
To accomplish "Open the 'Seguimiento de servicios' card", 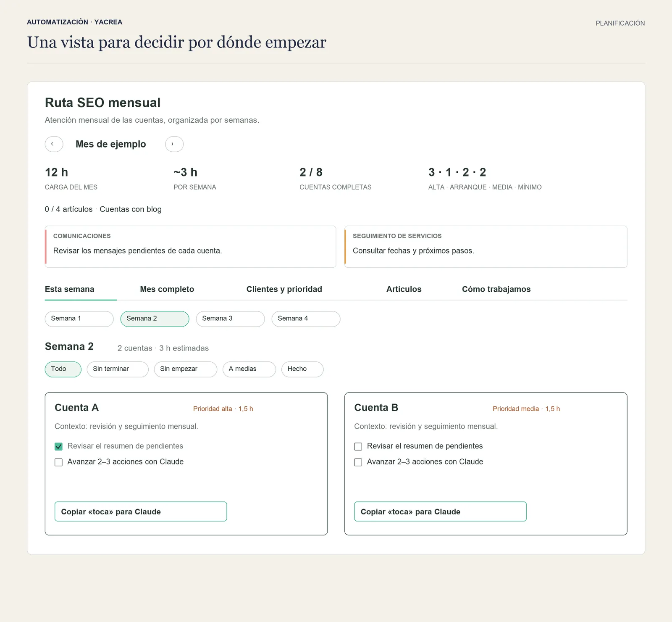I will click(486, 247).
